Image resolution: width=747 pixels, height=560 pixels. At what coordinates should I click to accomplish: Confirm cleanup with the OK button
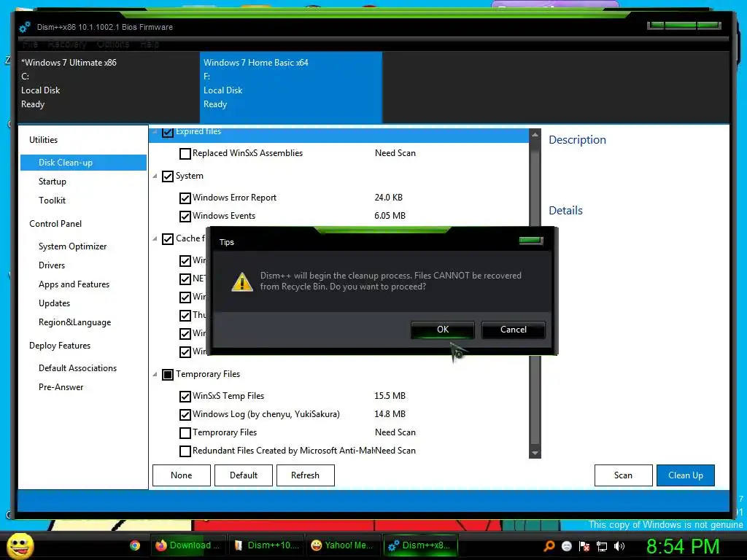pos(443,330)
